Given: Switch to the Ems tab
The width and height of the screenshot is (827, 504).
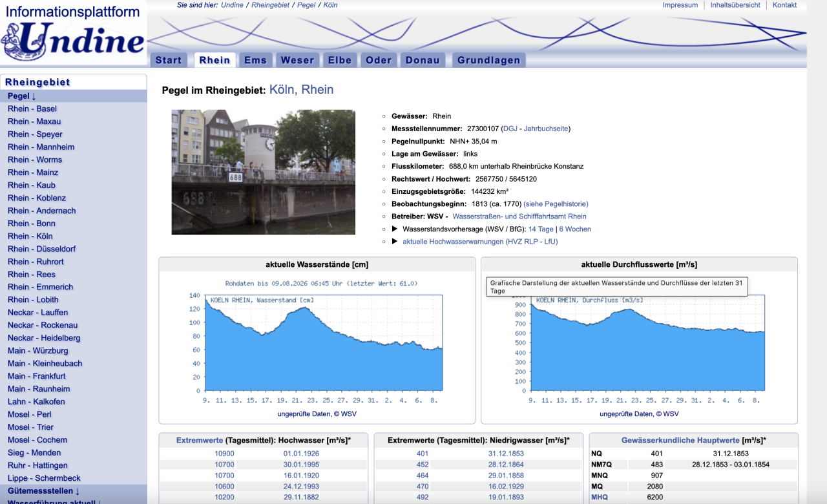Looking at the screenshot, I should pyautogui.click(x=255, y=60).
